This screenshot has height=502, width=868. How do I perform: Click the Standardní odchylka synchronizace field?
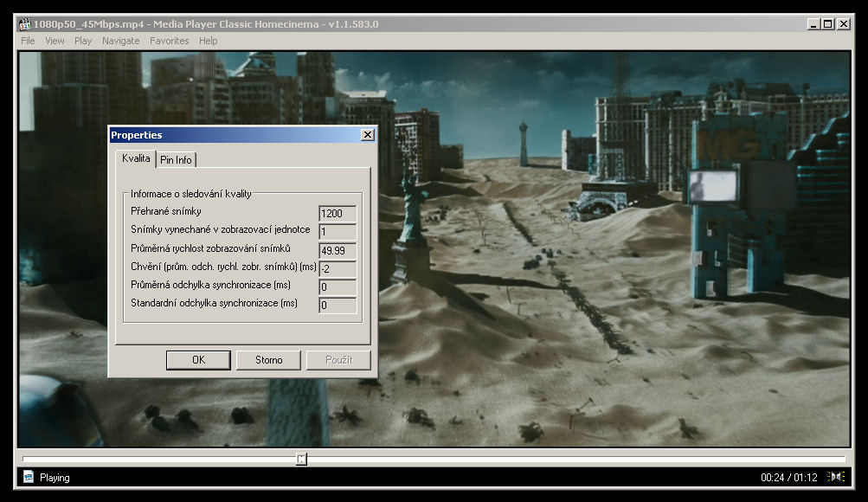tap(338, 305)
